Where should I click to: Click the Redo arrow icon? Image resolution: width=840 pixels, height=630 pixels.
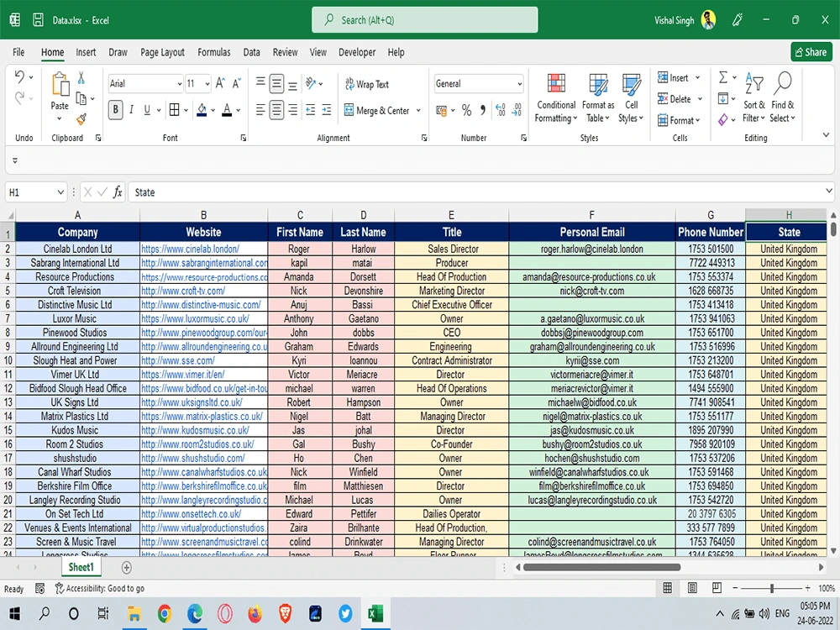[x=20, y=98]
